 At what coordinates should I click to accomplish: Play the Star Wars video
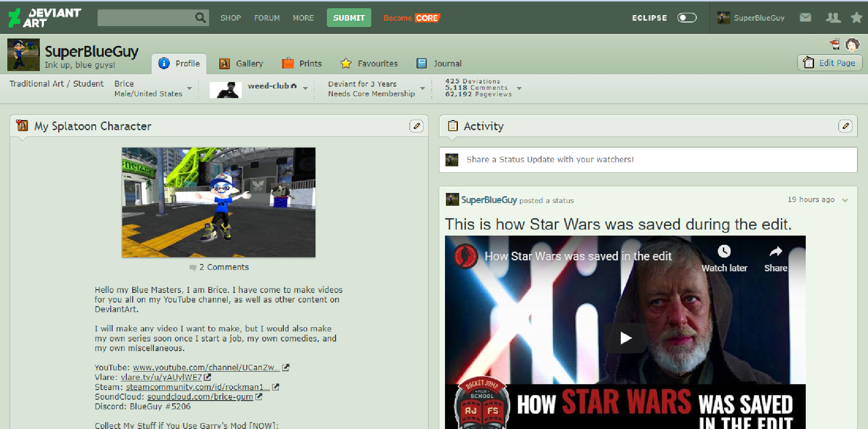point(625,338)
